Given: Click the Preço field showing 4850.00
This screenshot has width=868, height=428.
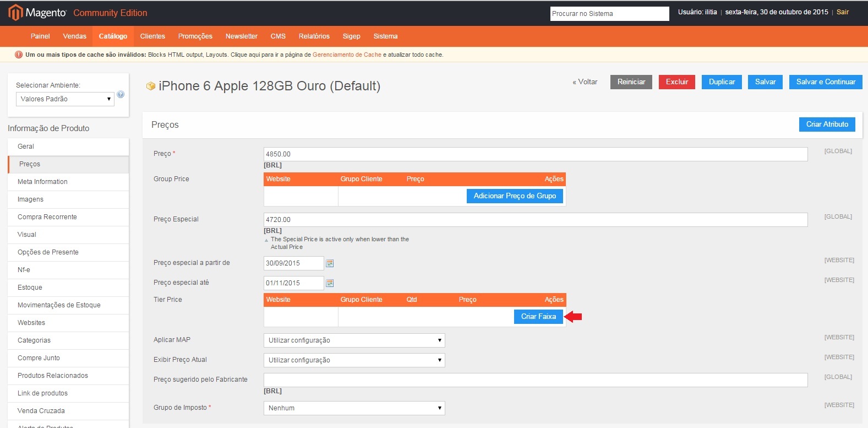Looking at the screenshot, I should (x=536, y=154).
